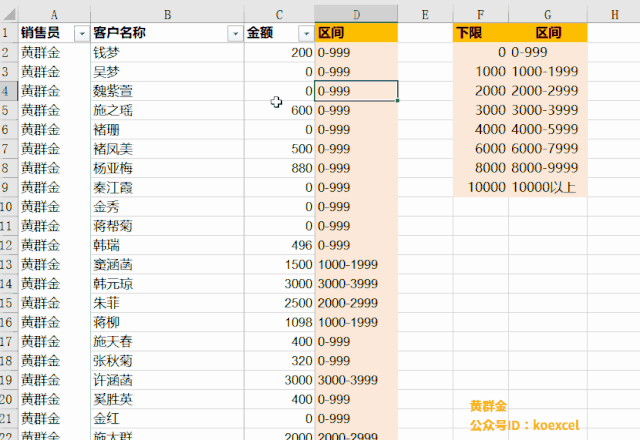The height and width of the screenshot is (440, 640).
Task: Open the 客户名称 filter dropdown
Action: [235, 33]
